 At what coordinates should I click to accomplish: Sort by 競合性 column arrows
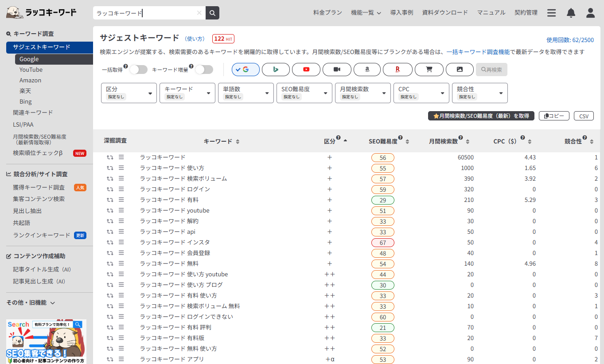coord(592,142)
